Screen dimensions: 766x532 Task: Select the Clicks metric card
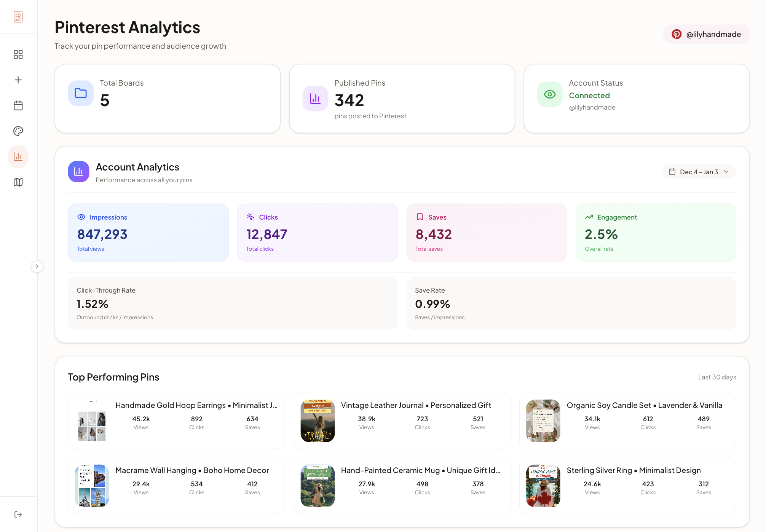[x=317, y=233]
